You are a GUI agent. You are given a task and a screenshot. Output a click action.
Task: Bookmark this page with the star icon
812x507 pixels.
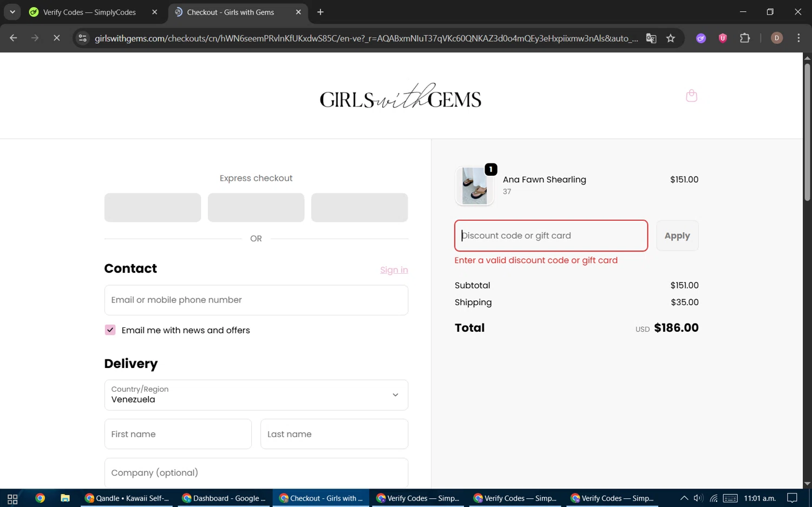pyautogui.click(x=671, y=38)
